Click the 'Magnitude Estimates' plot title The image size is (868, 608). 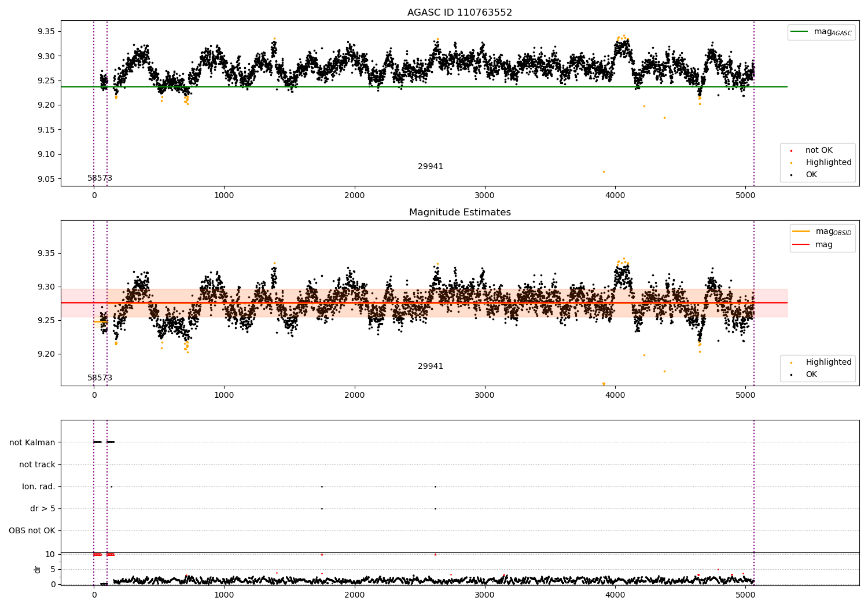[x=459, y=213]
